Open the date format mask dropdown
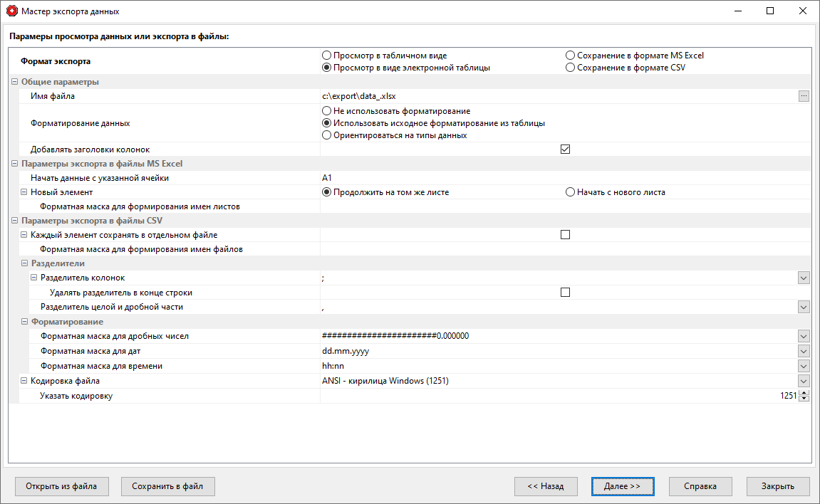This screenshot has width=820, height=504. pyautogui.click(x=804, y=351)
